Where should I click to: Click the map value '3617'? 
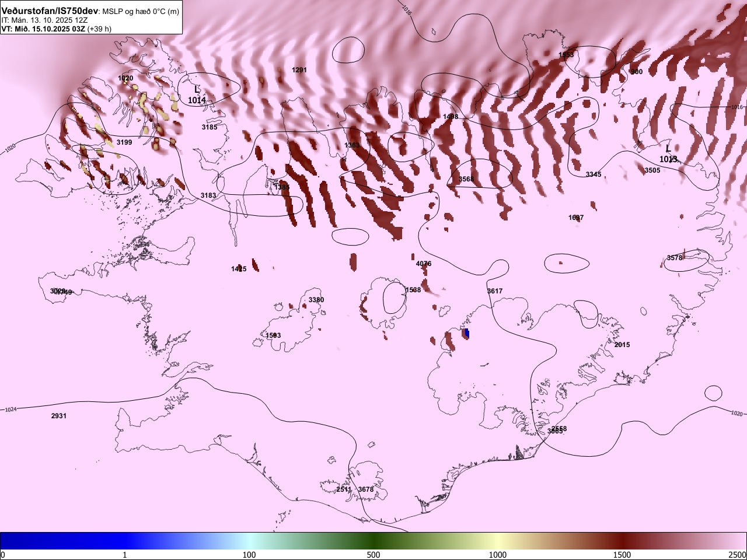click(495, 291)
